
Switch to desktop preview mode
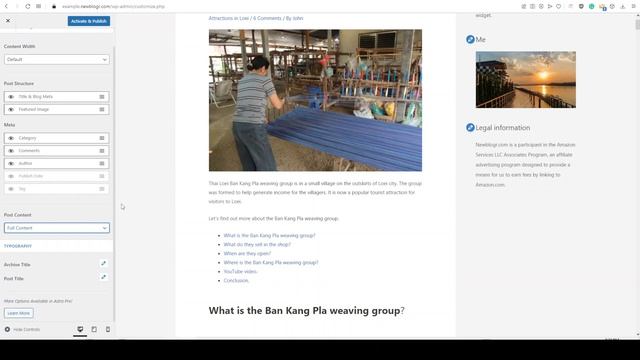point(80,329)
